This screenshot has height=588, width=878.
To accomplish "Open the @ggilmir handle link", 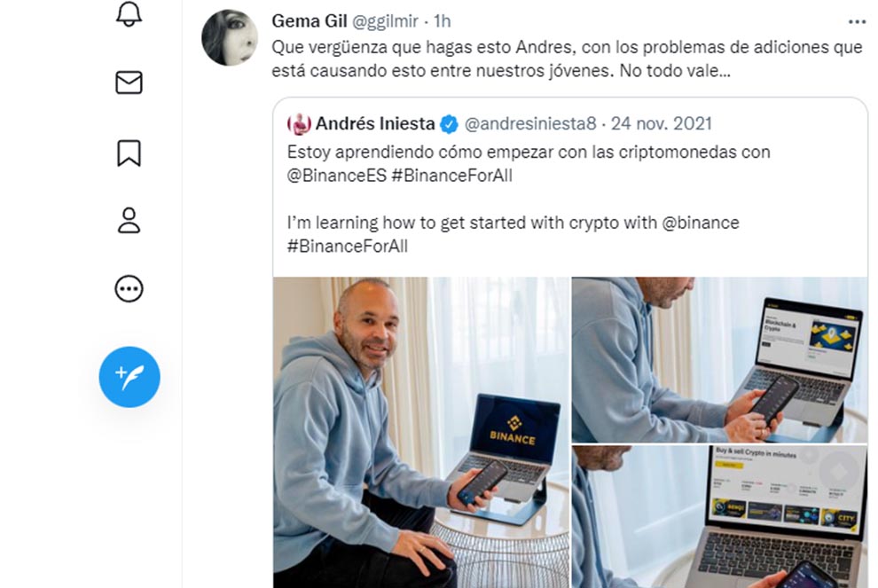I will tap(385, 21).
